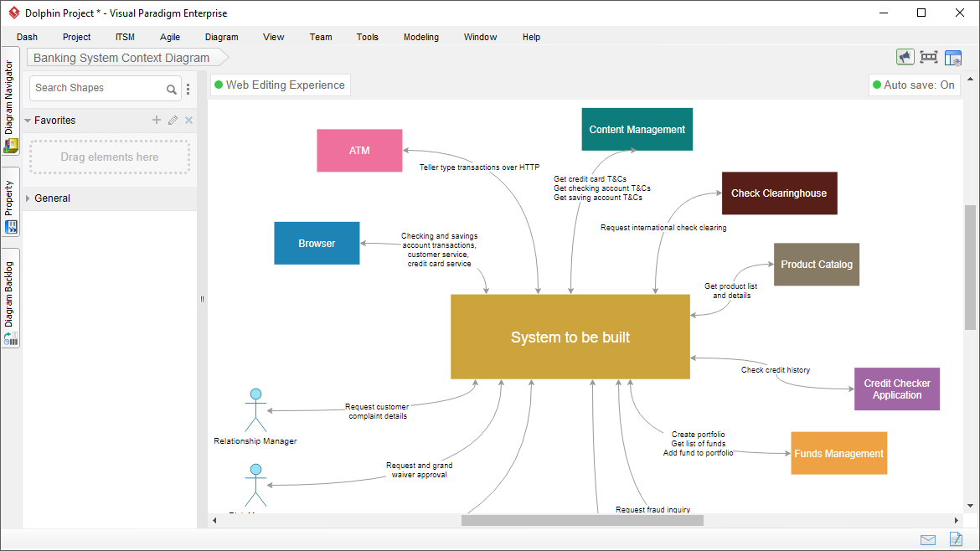Select the Funds Management shape
The height and width of the screenshot is (551, 980).
(838, 453)
